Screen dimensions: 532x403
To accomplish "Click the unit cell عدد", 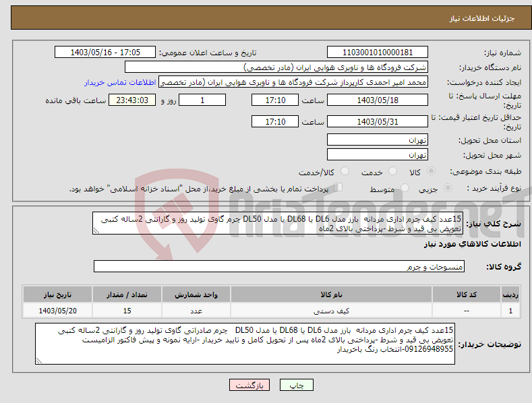I will (x=196, y=311).
